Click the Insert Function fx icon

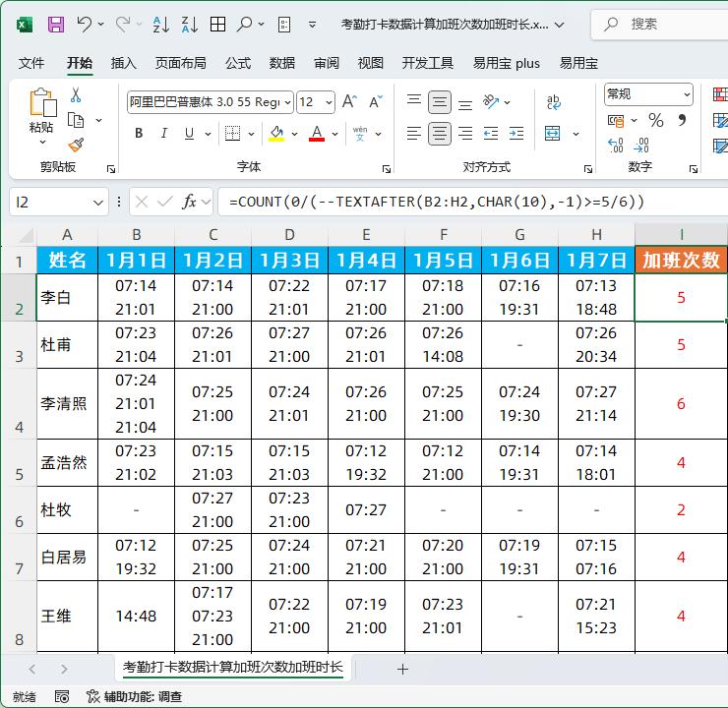click(x=189, y=202)
